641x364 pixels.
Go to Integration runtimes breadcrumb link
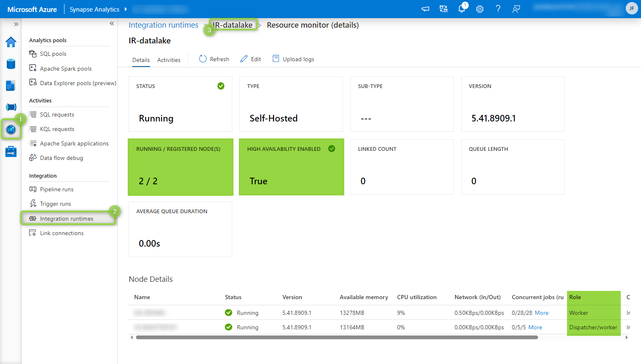click(x=163, y=25)
